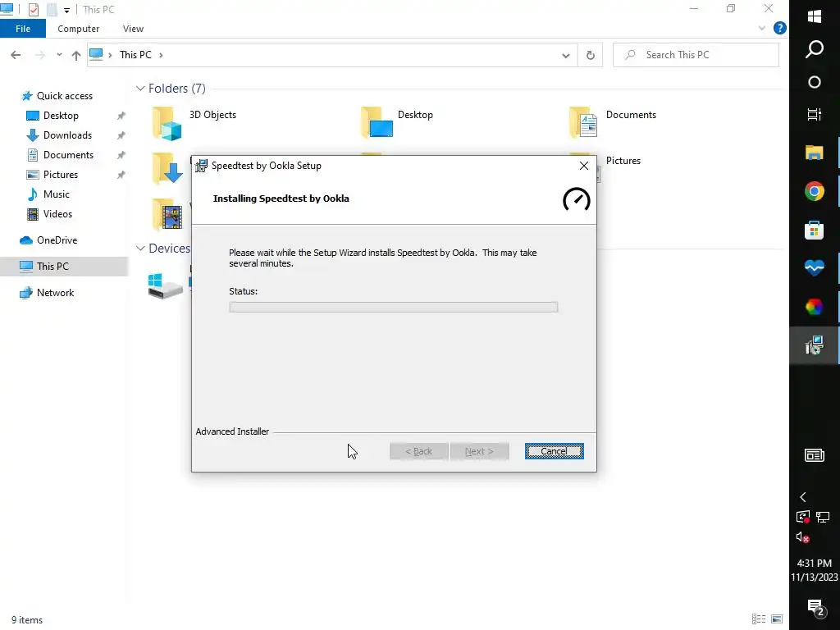The width and height of the screenshot is (840, 630).
Task: Collapse the Devices group
Action: 140,248
